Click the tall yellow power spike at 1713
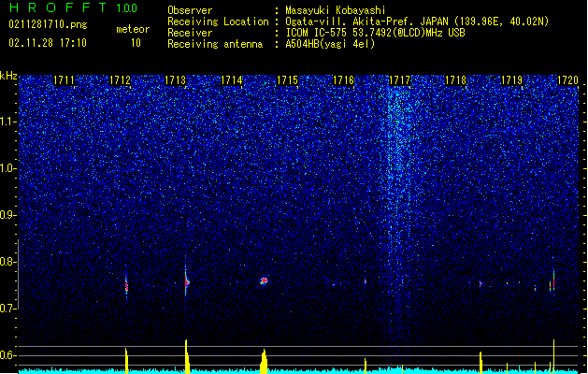 point(187,356)
